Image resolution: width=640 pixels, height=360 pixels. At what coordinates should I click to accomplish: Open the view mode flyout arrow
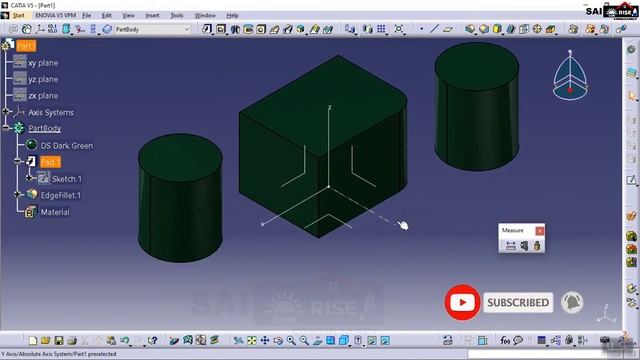(x=350, y=345)
